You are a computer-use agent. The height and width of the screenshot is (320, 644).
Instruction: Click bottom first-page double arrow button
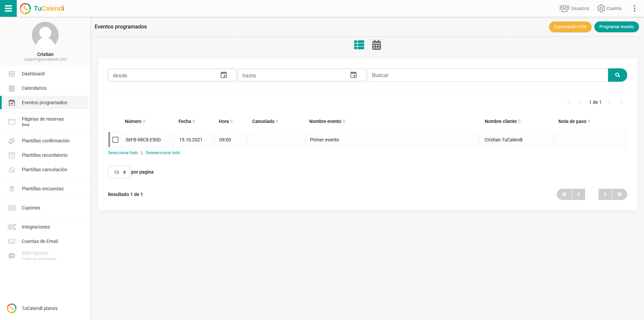[x=564, y=194]
